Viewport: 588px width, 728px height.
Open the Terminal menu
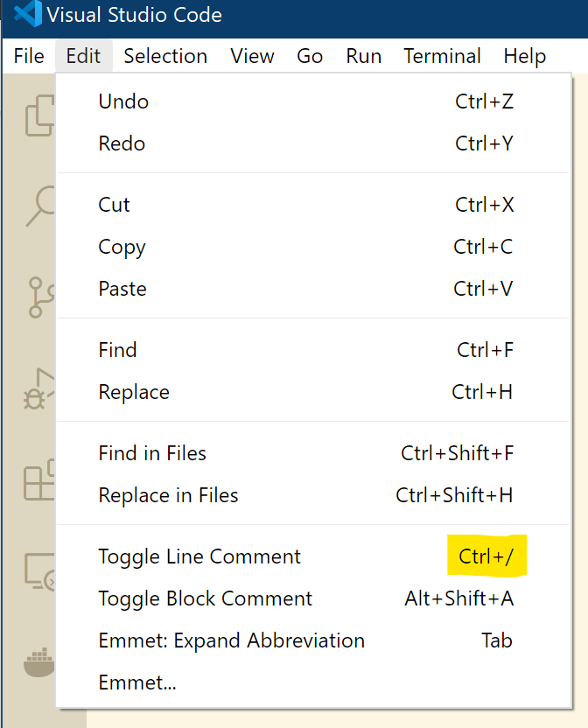(x=442, y=56)
